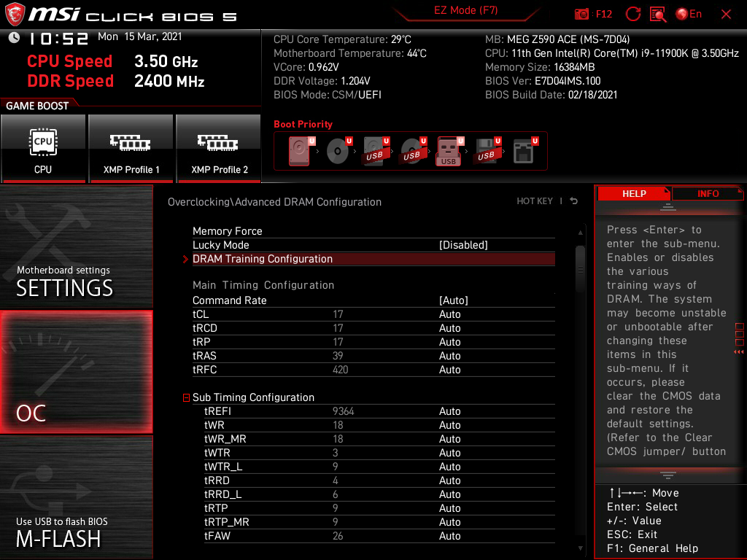Select the highlighted USB key boot device icon

click(x=449, y=151)
